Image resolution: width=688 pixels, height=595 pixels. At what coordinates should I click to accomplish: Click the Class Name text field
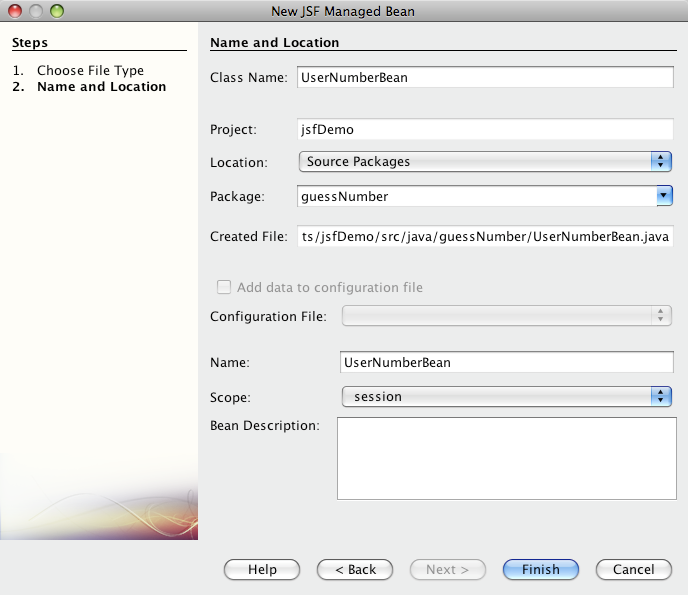486,78
